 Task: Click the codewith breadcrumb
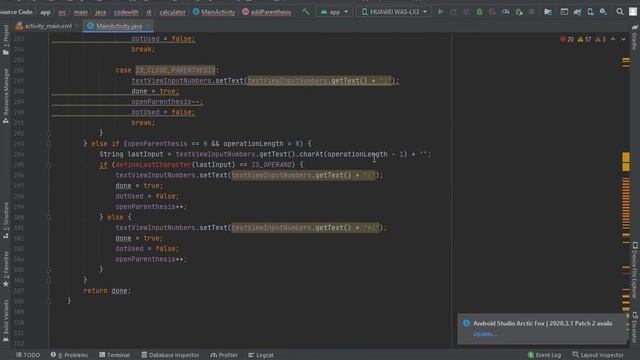click(x=126, y=12)
